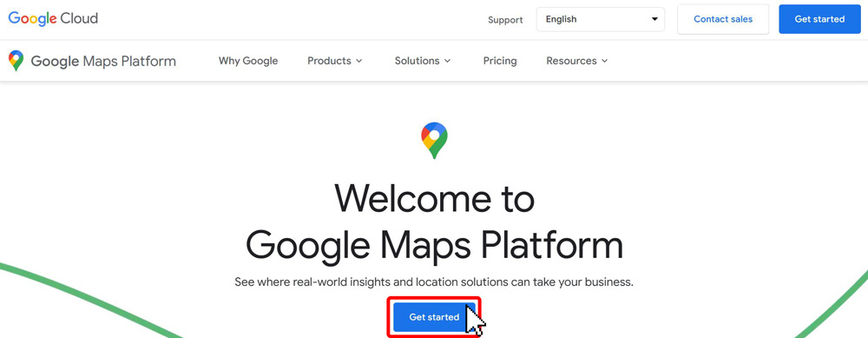868x338 pixels.
Task: Click the Get started button below the welcome text
Action: click(x=434, y=317)
